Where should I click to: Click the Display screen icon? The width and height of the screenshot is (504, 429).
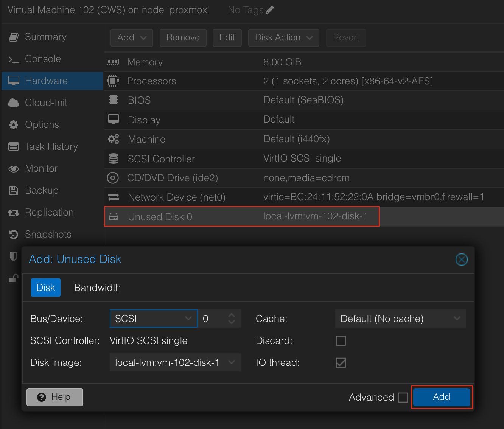pyautogui.click(x=114, y=119)
